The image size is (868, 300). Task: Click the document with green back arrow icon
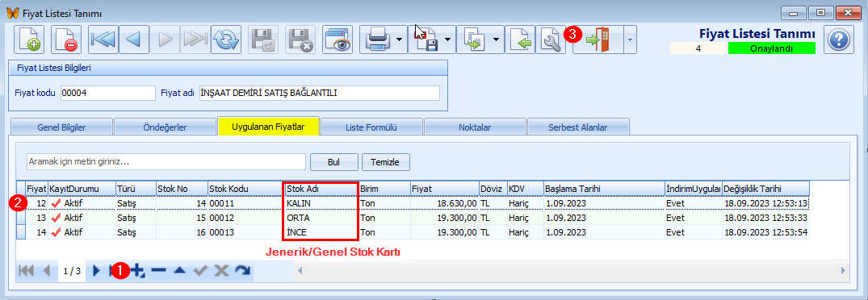click(520, 40)
